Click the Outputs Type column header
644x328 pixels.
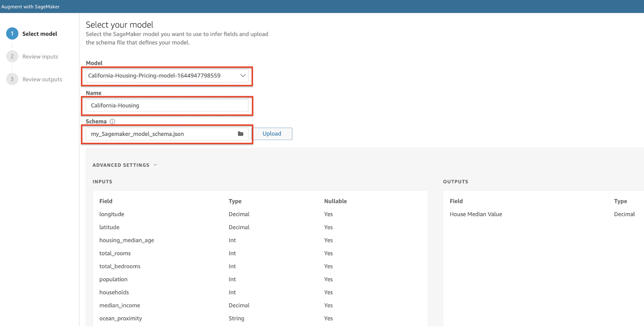(621, 201)
